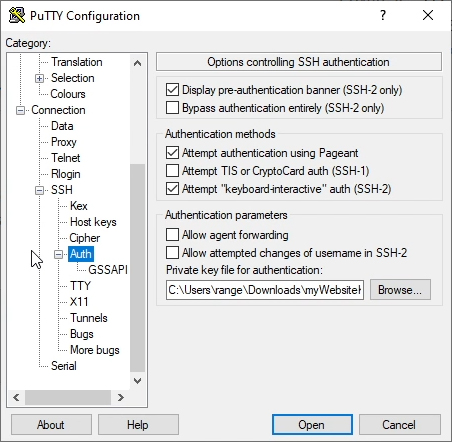Click the question mark help icon
Image resolution: width=452 pixels, height=442 pixels.
click(x=383, y=15)
